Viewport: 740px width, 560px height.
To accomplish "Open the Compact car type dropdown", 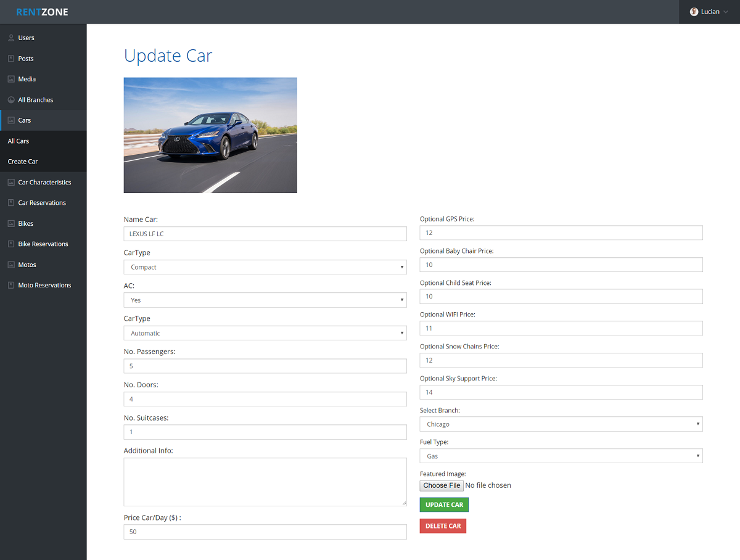I will tap(265, 267).
